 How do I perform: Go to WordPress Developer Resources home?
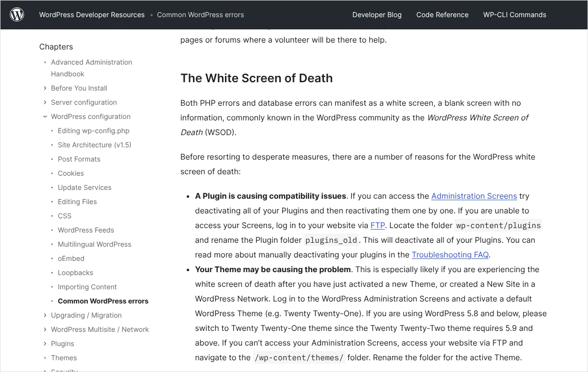pos(92,15)
